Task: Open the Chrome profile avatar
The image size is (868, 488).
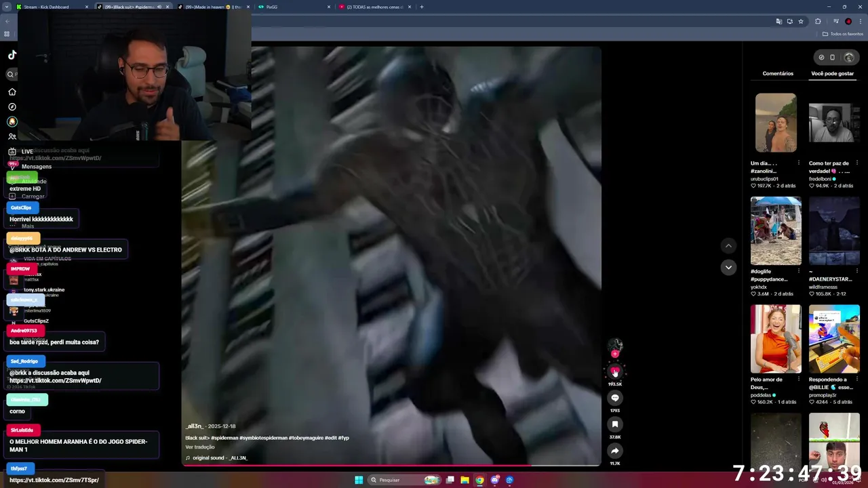Action: [x=848, y=22]
